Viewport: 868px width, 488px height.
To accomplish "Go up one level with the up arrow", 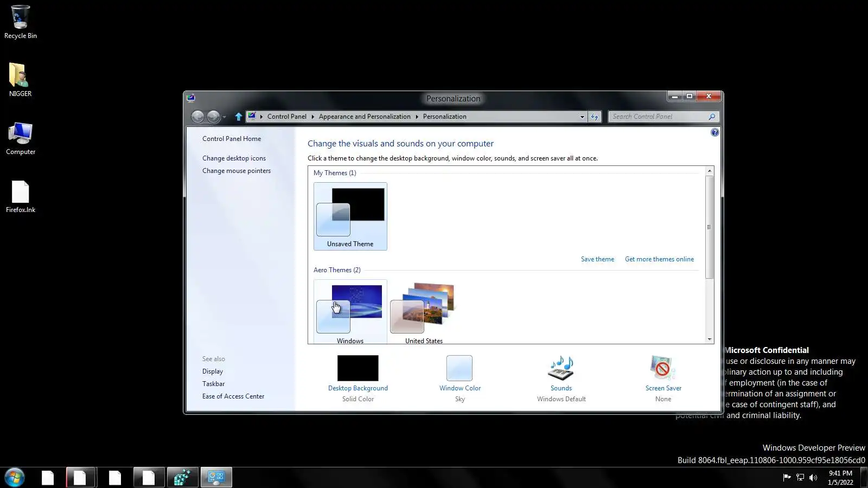I will [x=238, y=117].
